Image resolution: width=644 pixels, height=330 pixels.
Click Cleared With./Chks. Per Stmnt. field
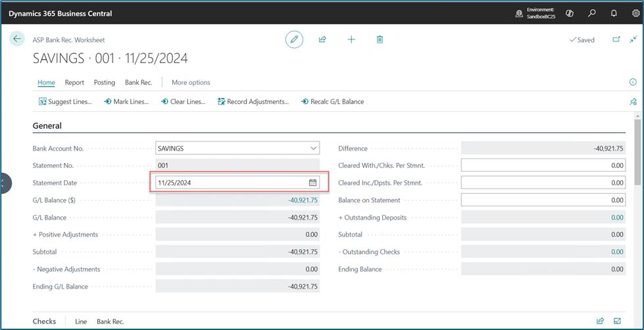tap(543, 166)
